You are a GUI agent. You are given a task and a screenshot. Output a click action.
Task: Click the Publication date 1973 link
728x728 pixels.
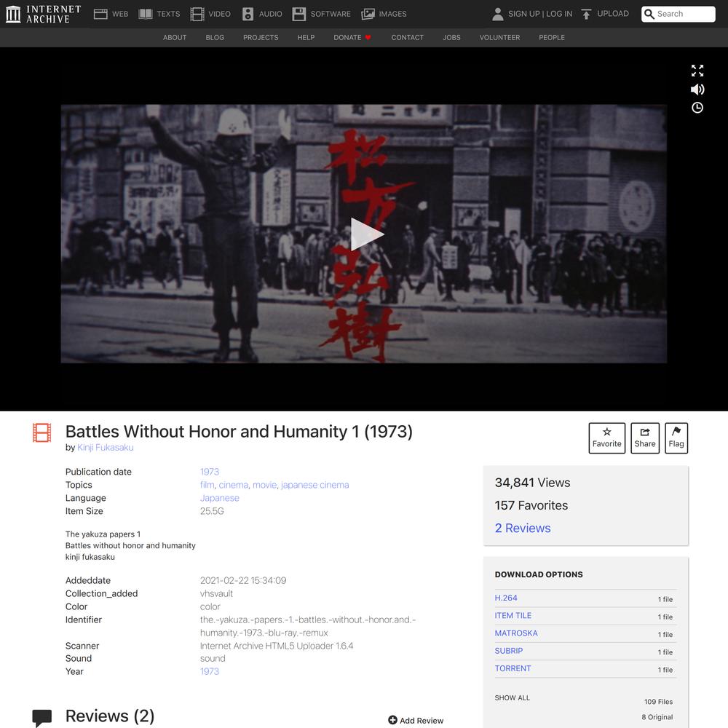210,472
